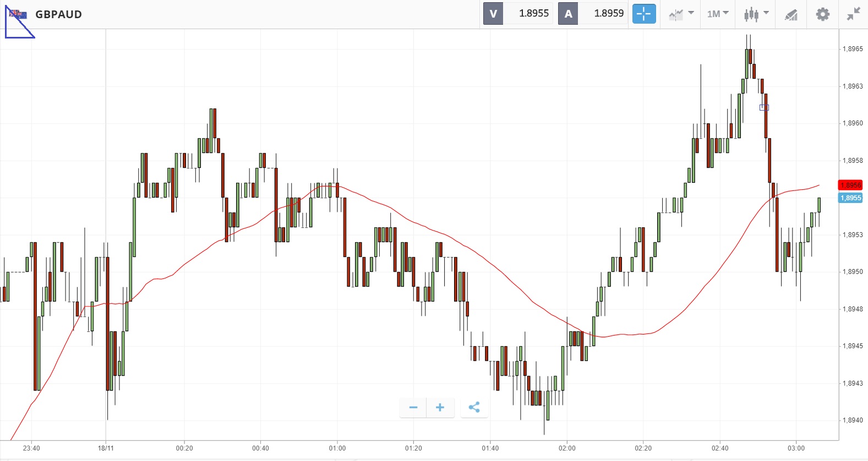868x461 pixels.
Task: Collapse the chart with the shrink arrows
Action: click(x=853, y=14)
